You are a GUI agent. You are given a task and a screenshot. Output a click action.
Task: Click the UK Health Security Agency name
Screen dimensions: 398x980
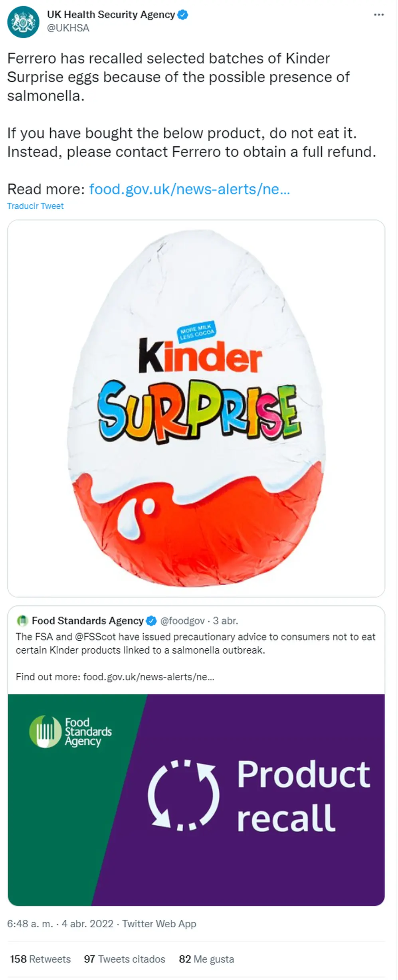(x=111, y=15)
